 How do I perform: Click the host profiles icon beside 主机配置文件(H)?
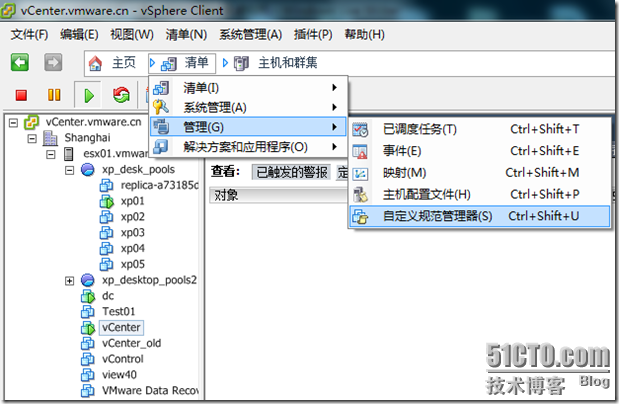coord(360,195)
